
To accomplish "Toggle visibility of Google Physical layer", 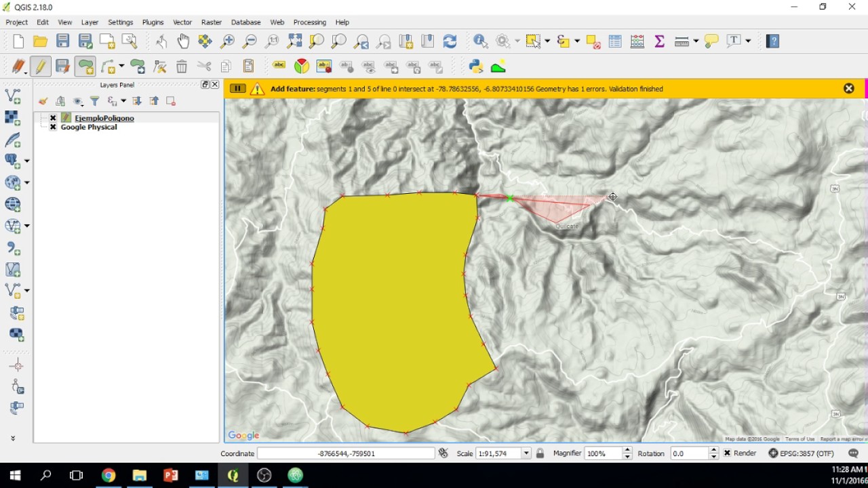I will pyautogui.click(x=53, y=127).
